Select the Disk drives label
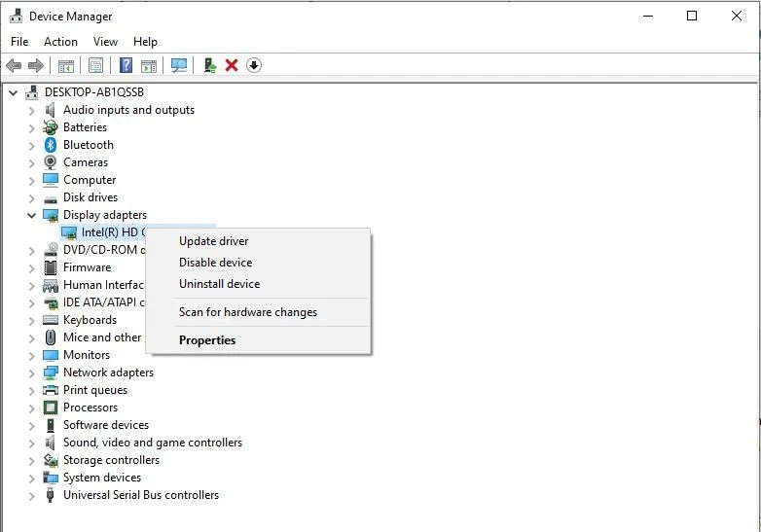 91,197
